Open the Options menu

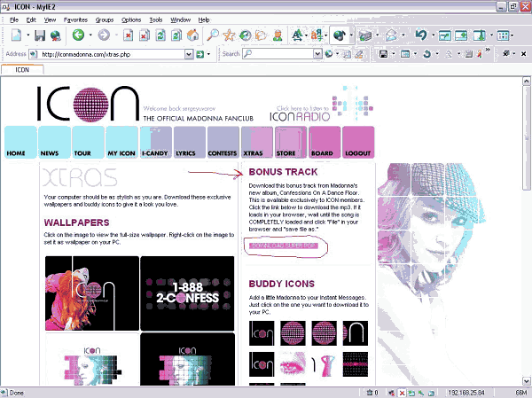(x=131, y=20)
